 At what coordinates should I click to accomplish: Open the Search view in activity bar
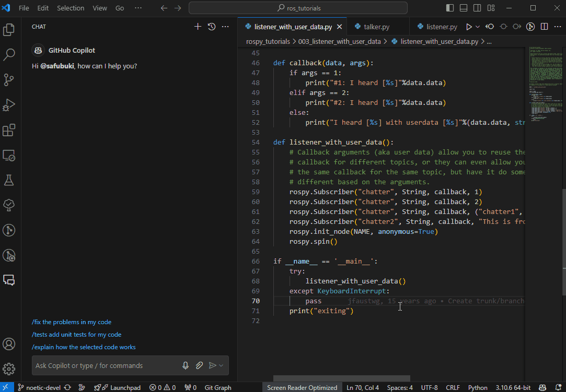coord(9,54)
